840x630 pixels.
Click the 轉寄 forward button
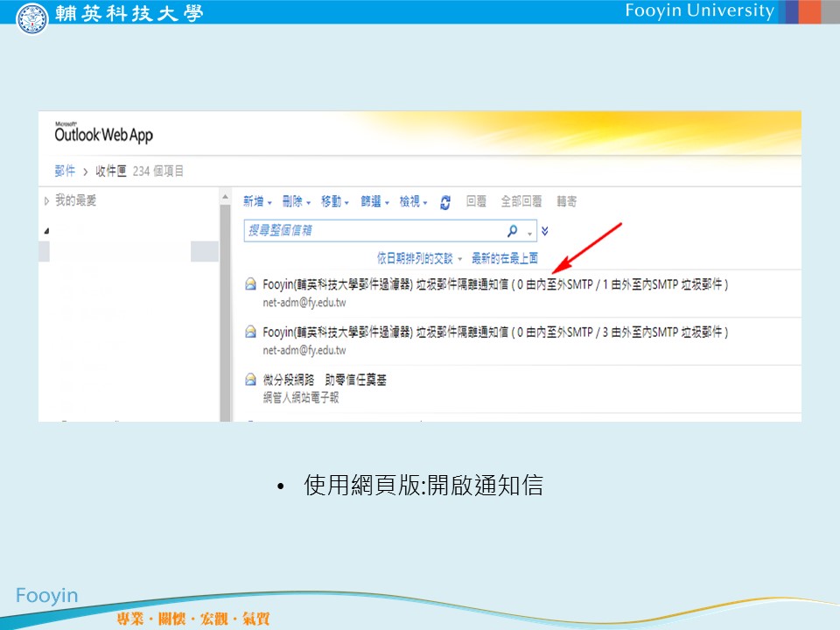pyautogui.click(x=567, y=201)
